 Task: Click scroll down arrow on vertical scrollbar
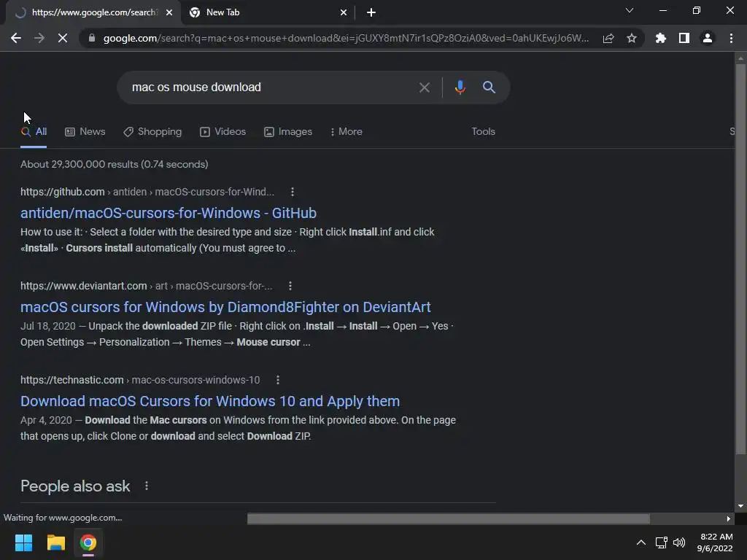[x=740, y=506]
